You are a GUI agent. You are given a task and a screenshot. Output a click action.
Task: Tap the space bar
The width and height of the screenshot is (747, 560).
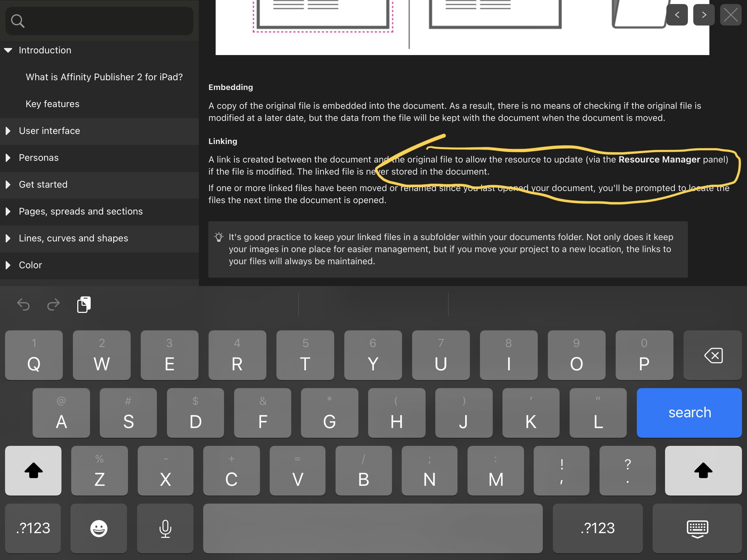(x=373, y=528)
